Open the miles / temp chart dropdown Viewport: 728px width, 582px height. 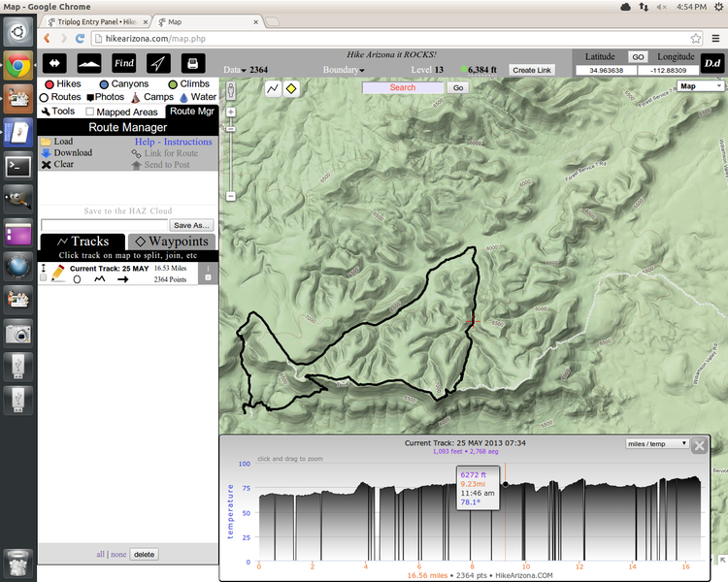pyautogui.click(x=656, y=443)
